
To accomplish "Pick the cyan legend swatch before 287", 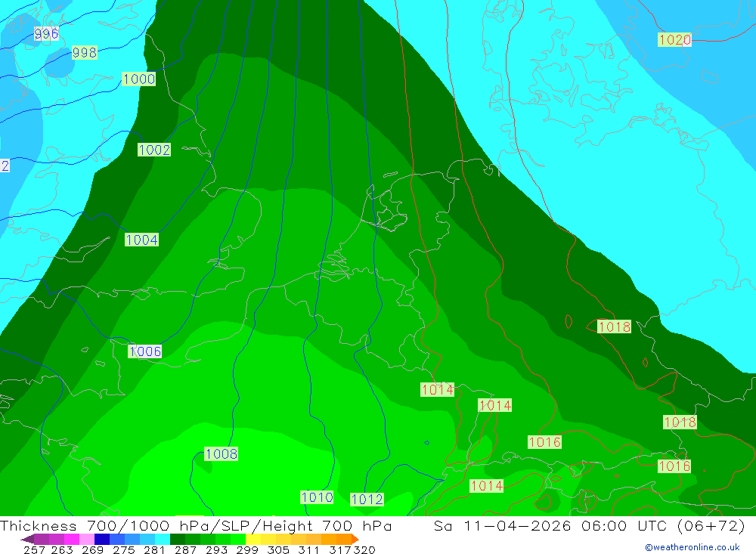I will (163, 539).
